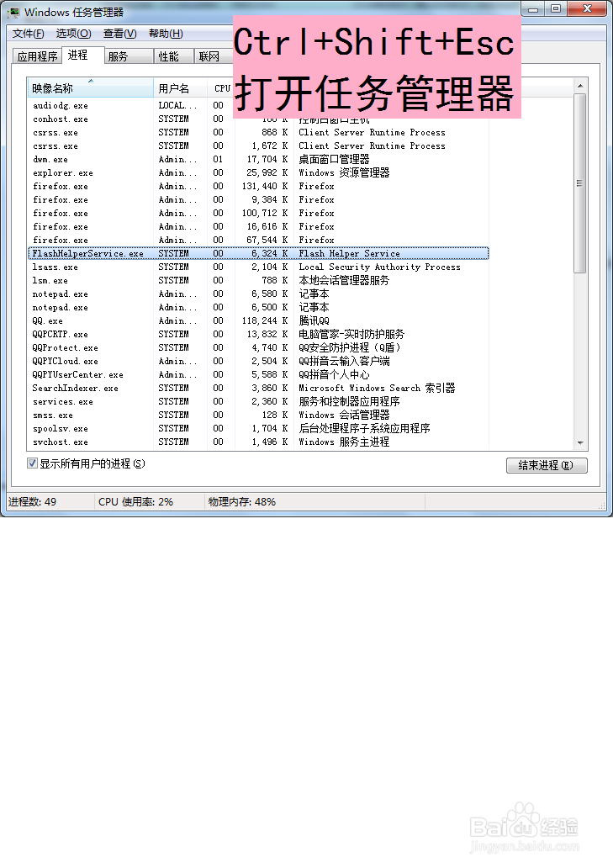The image size is (613, 868).
Task: Select the FlashHelperService.exe process
Action: [258, 253]
